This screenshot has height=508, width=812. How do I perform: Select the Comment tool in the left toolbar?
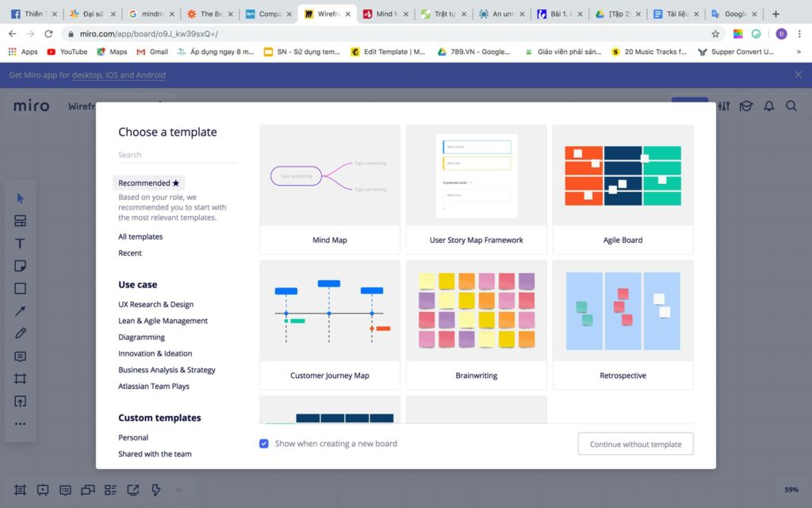click(20, 356)
